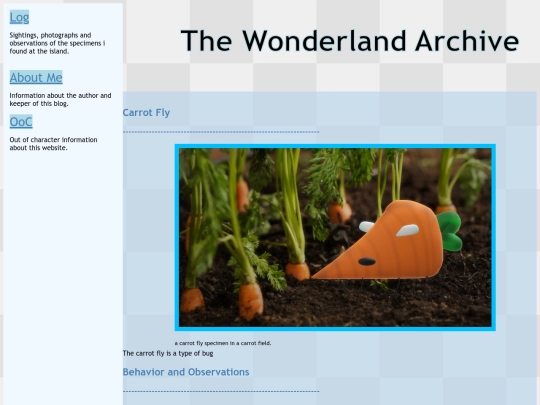Open the Log link in sidebar

point(19,17)
